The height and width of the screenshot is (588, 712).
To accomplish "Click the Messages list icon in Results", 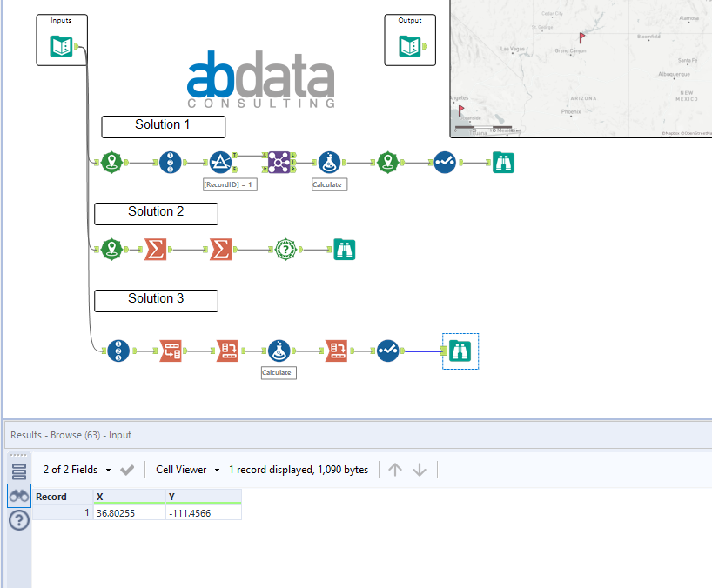I will [19, 471].
